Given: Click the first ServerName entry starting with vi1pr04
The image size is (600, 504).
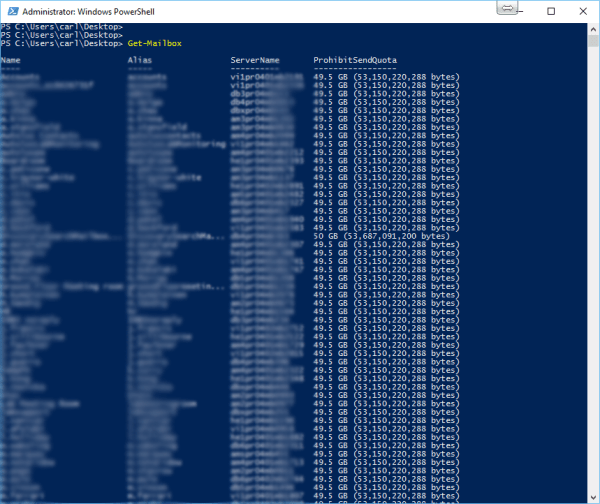Looking at the screenshot, I should point(252,77).
